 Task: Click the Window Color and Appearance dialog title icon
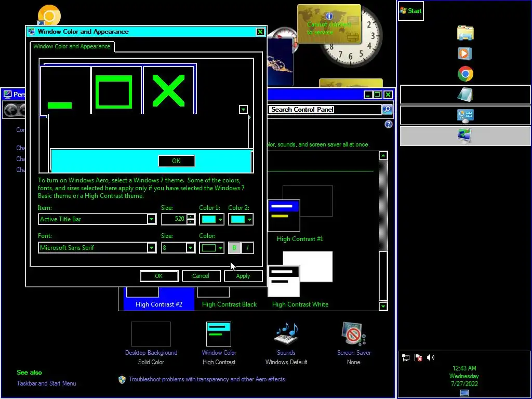(32, 32)
